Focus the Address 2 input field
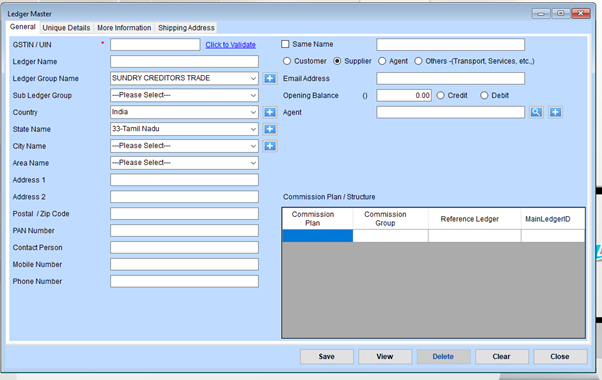This screenshot has width=602, height=380. [x=184, y=197]
